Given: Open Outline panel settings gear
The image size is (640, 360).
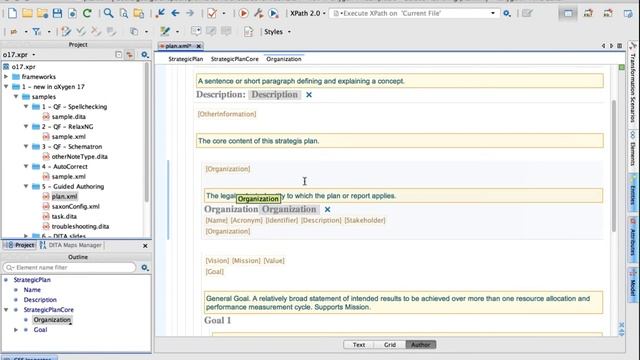Looking at the screenshot, I should (145, 268).
